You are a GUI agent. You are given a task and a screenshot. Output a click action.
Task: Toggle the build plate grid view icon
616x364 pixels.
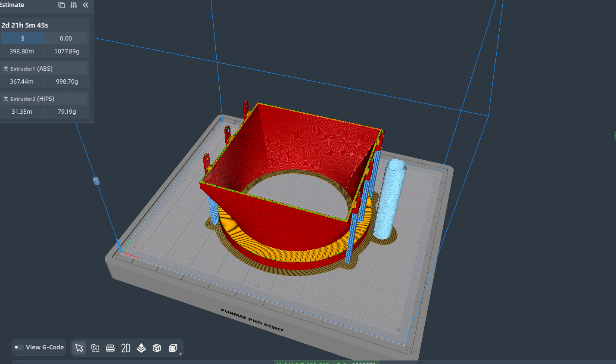110,348
